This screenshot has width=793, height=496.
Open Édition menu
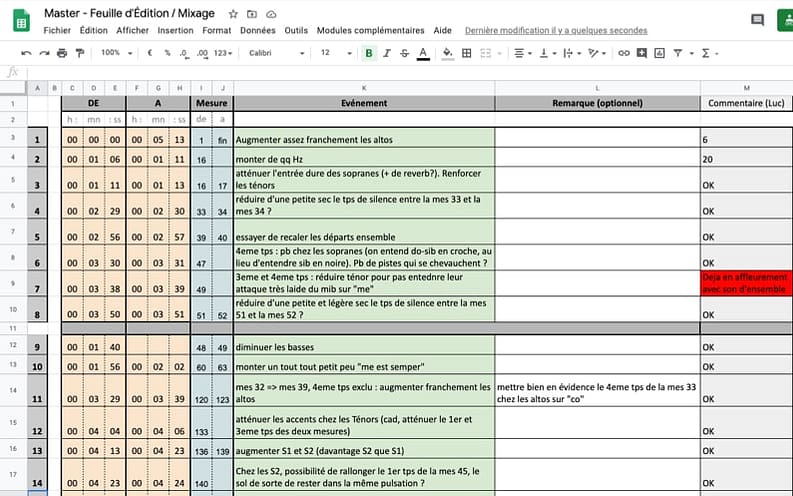click(94, 30)
